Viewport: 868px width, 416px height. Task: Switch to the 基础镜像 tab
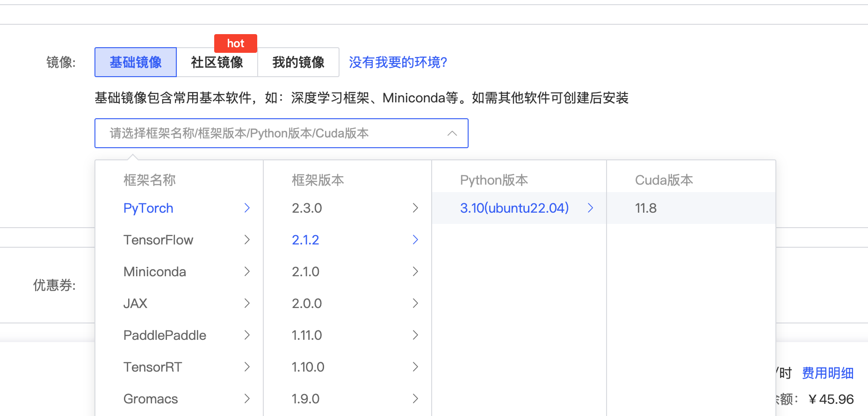click(x=136, y=62)
